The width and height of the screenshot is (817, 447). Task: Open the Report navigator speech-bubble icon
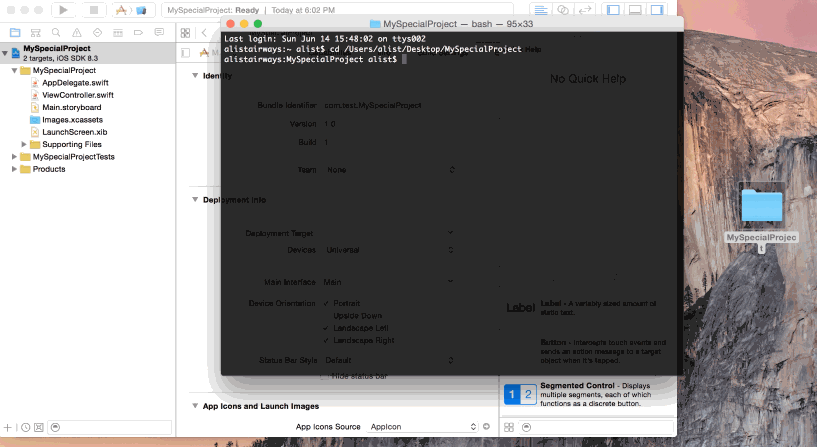pyautogui.click(x=159, y=32)
